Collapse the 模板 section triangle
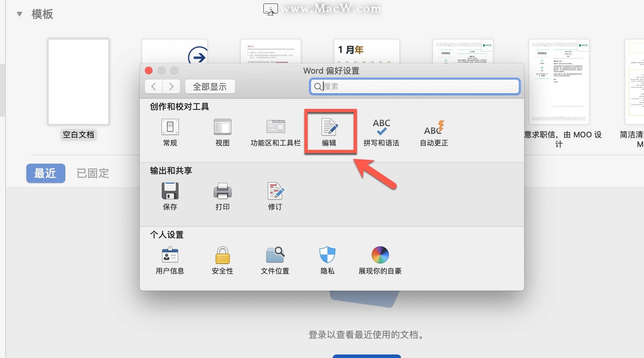Screen dimensions: 644x358 pos(19,14)
